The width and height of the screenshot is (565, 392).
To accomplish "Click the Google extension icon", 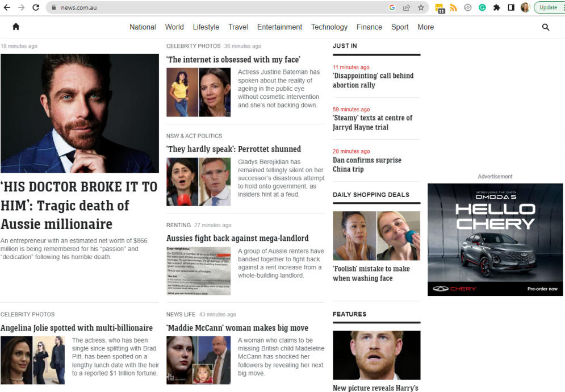I will click(x=392, y=7).
